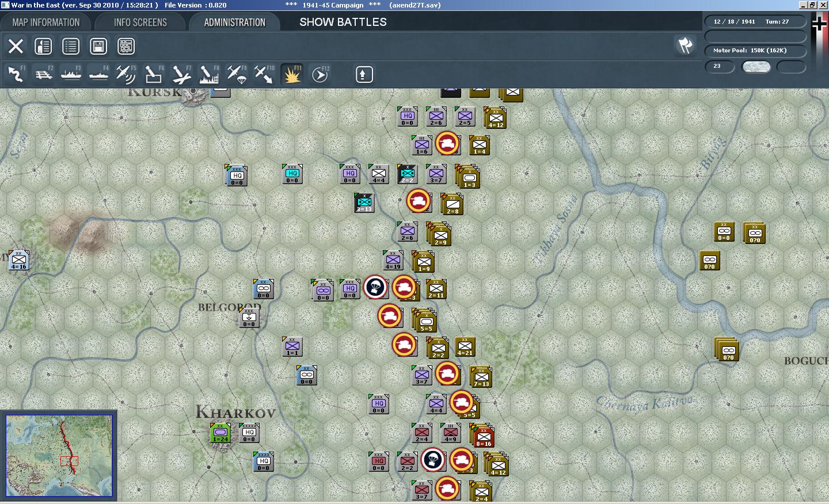
Task: Select the red 8=16 unit counter
Action: (484, 437)
